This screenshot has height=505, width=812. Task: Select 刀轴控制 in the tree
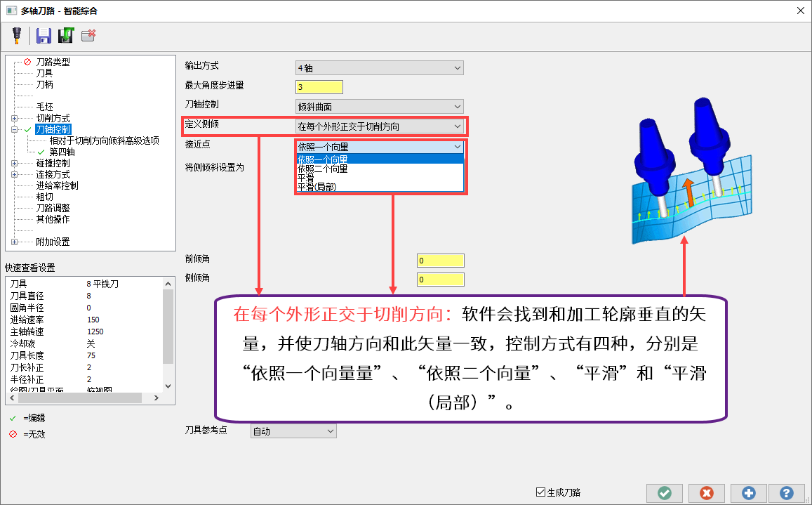click(53, 130)
